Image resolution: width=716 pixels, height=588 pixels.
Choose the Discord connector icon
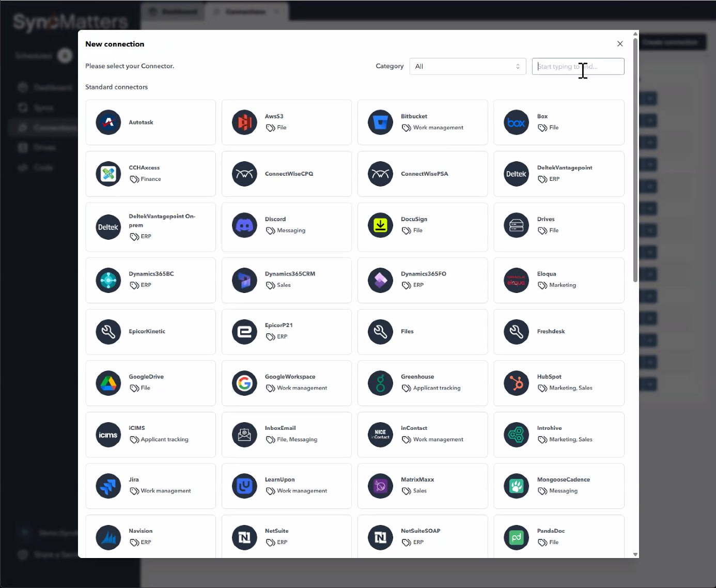[x=244, y=225]
